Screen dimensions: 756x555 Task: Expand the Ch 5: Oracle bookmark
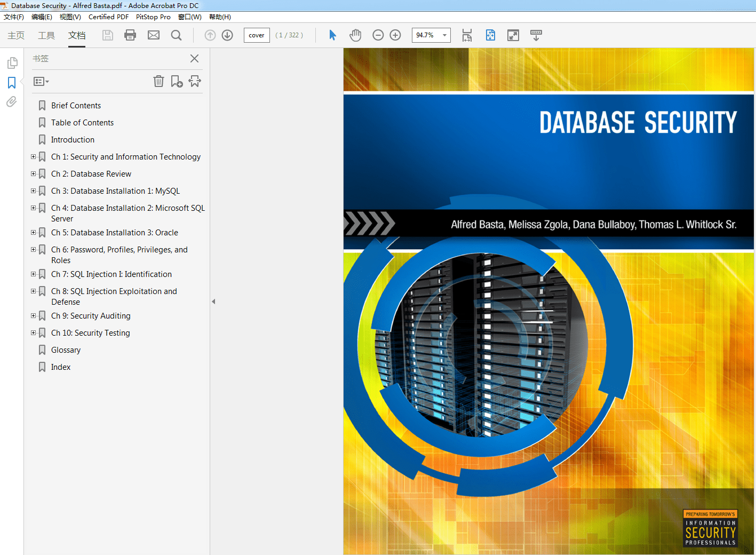[x=33, y=232]
